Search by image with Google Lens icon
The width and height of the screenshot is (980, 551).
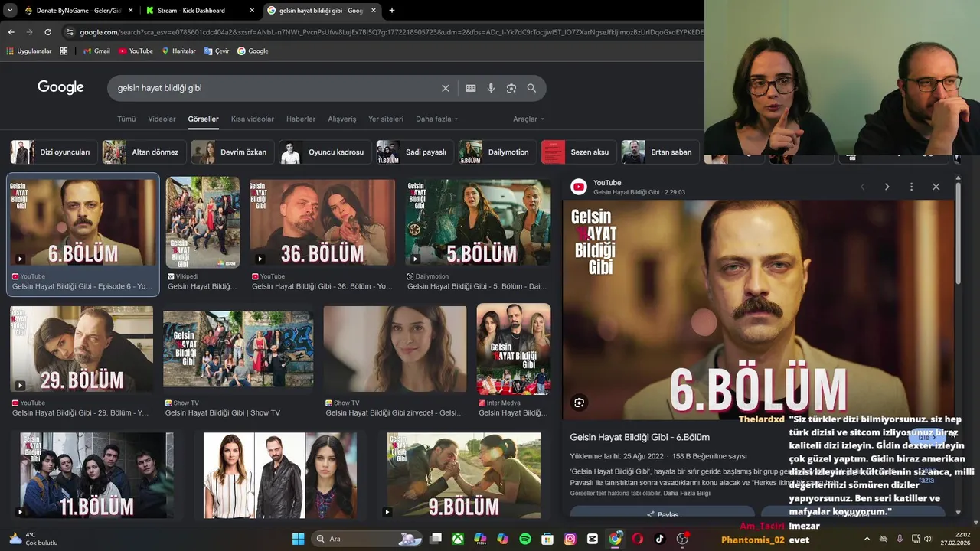(511, 88)
